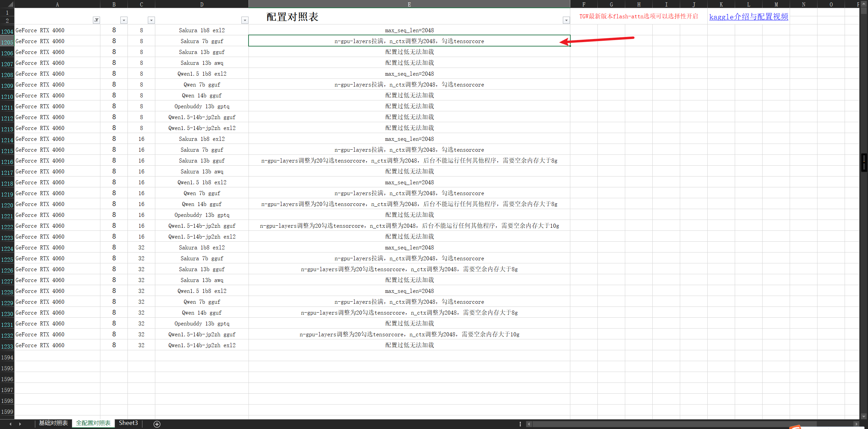Viewport: 868px width, 429px height.
Task: Click the sheet tab bar options dots
Action: 520,424
